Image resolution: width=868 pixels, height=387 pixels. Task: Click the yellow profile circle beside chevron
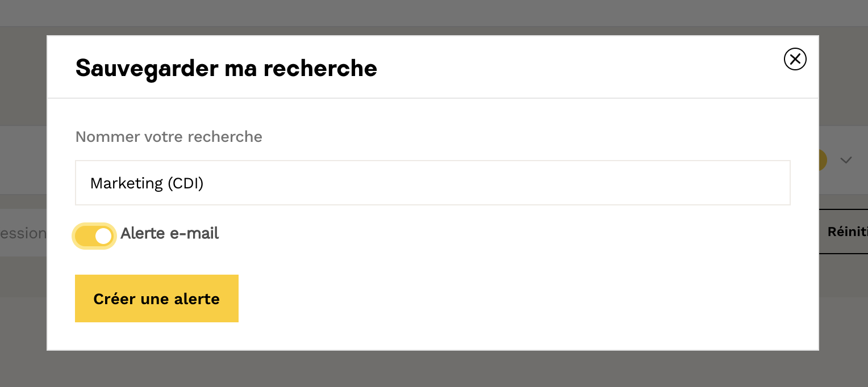[x=822, y=161]
